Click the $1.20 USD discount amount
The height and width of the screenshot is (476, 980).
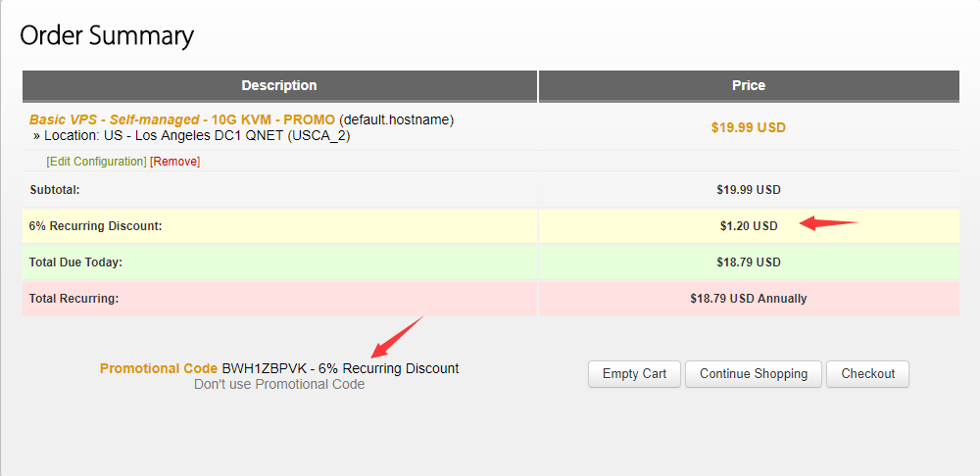tap(749, 226)
